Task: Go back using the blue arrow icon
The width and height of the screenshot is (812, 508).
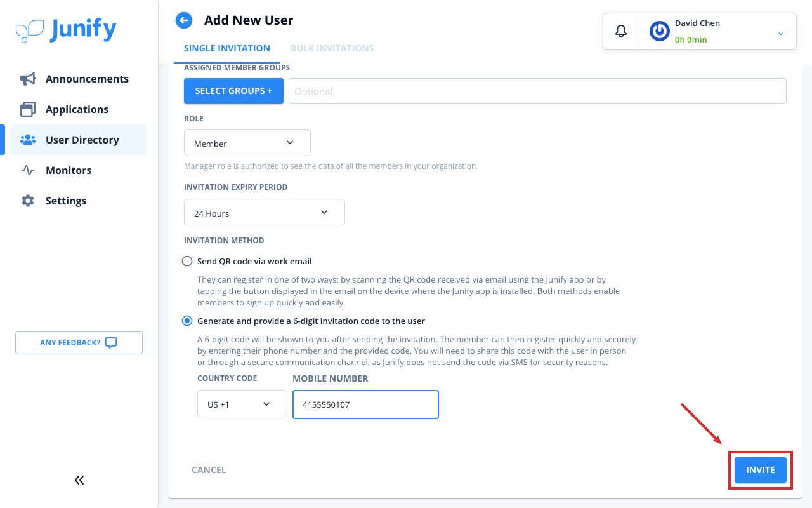Action: [184, 20]
